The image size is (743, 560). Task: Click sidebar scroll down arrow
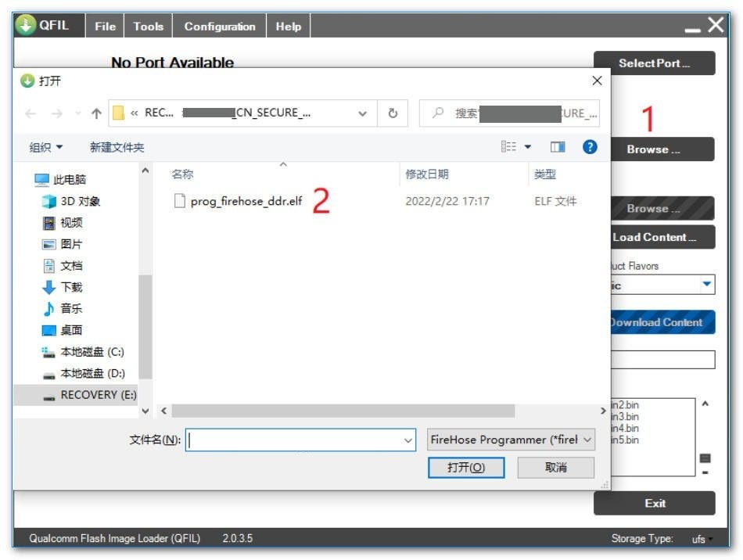pyautogui.click(x=145, y=411)
